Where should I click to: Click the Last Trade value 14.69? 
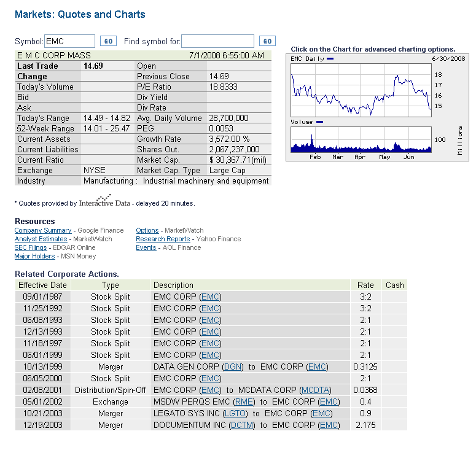pyautogui.click(x=93, y=66)
